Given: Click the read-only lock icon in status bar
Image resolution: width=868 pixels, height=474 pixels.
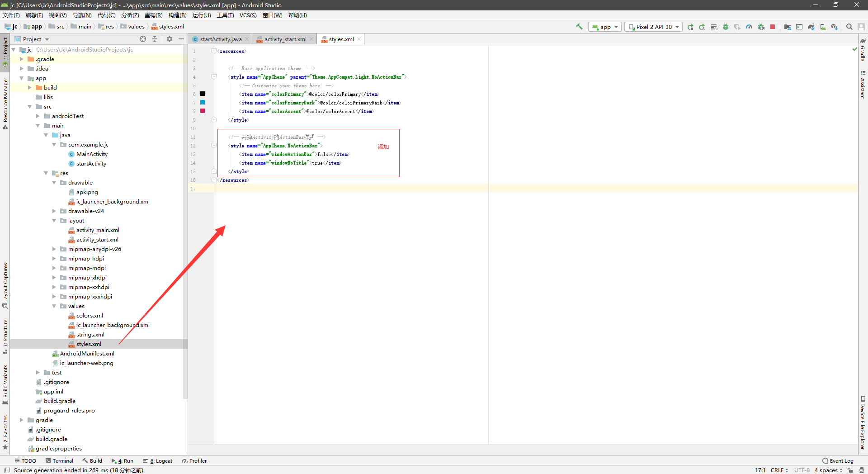Looking at the screenshot, I should point(850,470).
